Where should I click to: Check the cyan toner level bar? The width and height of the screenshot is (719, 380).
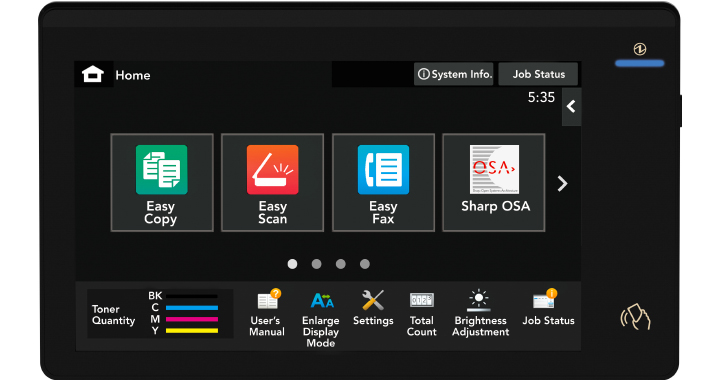point(192,308)
